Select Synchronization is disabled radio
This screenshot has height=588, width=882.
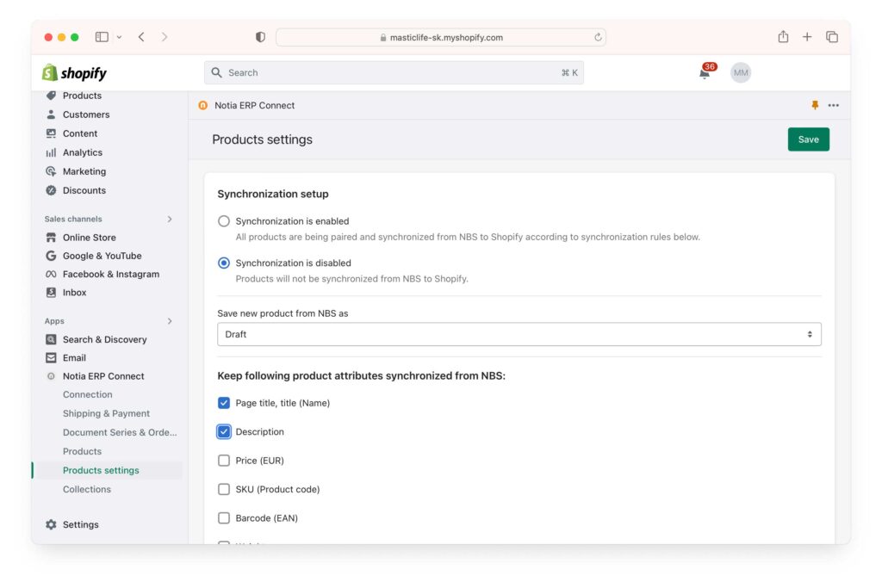coord(224,263)
